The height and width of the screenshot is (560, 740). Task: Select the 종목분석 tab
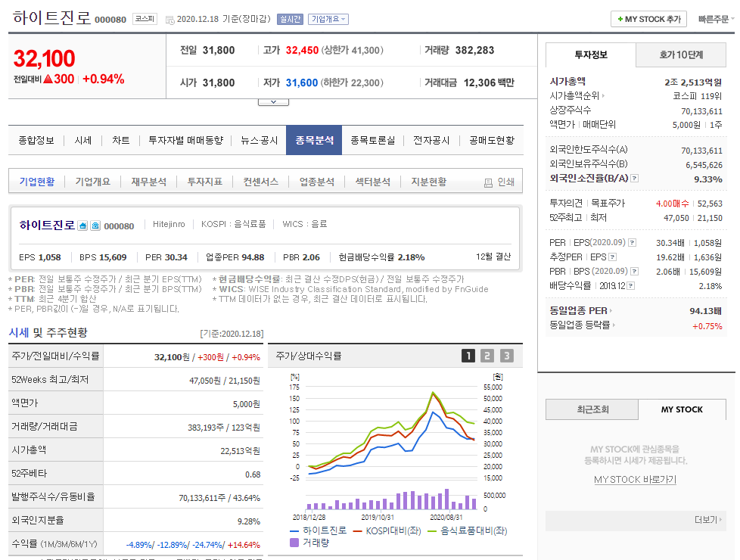(x=314, y=140)
